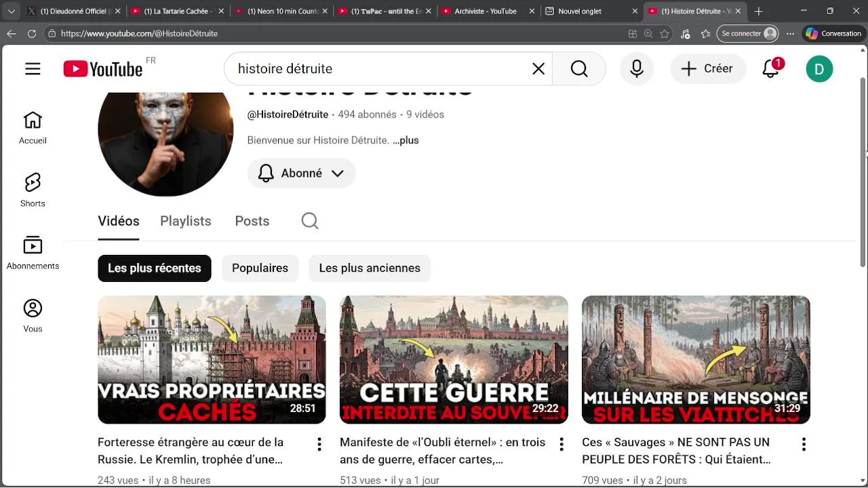Open Copilot Conversation button
The width and height of the screenshot is (868, 488).
[x=833, y=33]
